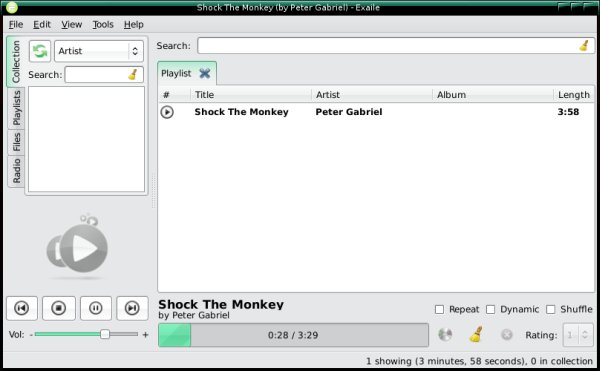The height and width of the screenshot is (371, 600).
Task: Adjust the Rating spinner arrows
Action: [585, 335]
